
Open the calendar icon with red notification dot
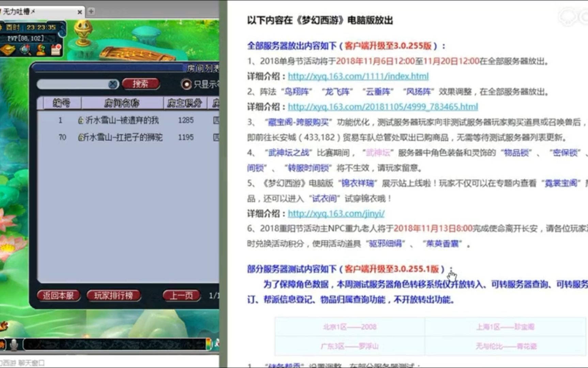coord(56,49)
